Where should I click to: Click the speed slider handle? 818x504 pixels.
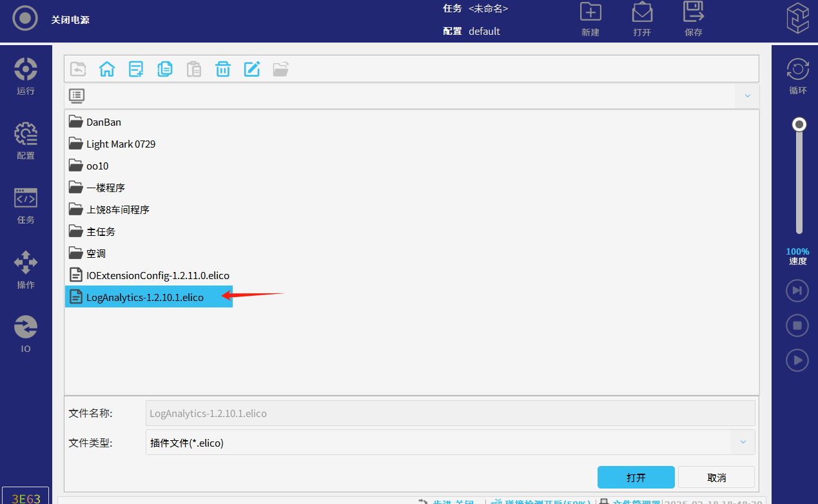[799, 124]
